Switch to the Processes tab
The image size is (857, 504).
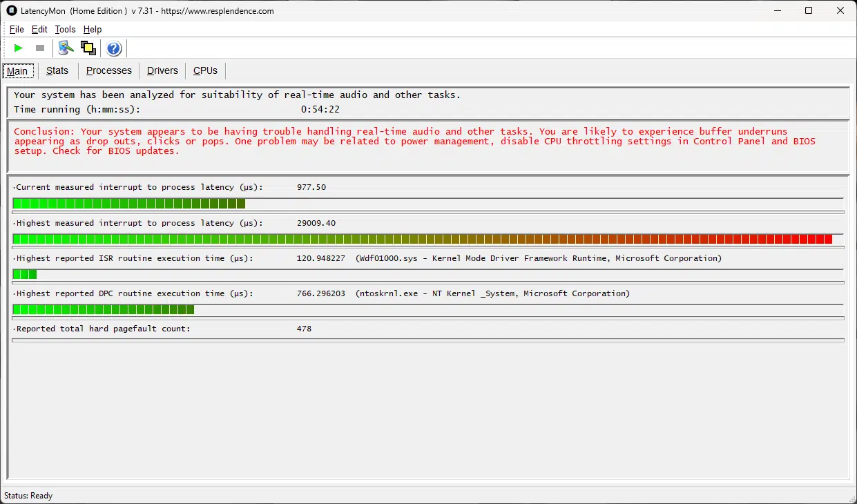(109, 70)
